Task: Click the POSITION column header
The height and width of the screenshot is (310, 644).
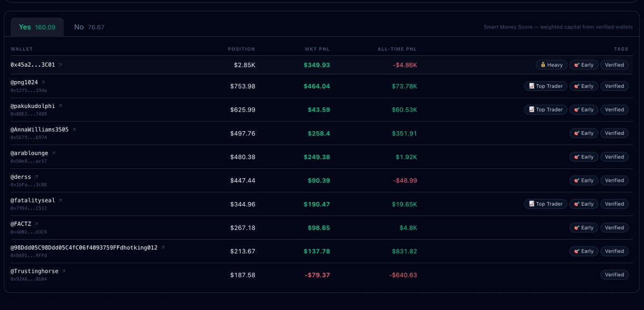Action: [x=241, y=49]
